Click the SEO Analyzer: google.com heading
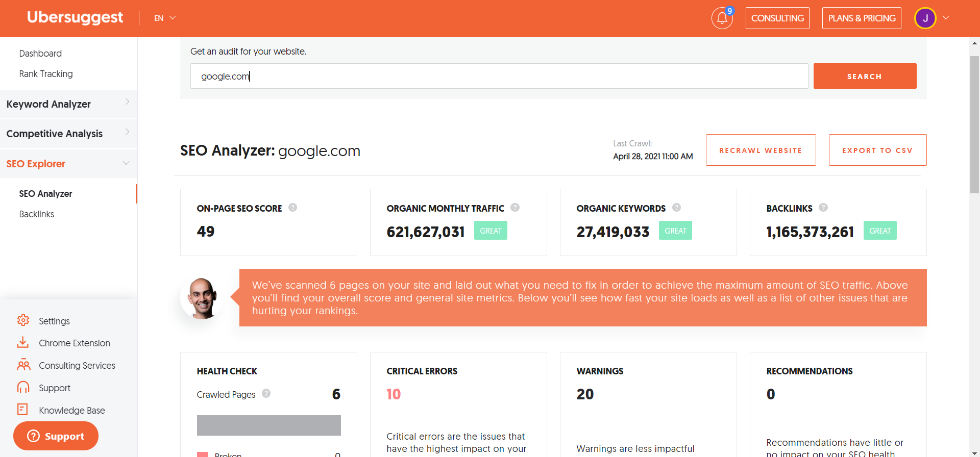Screen dimensions: 980x457 tap(270, 151)
